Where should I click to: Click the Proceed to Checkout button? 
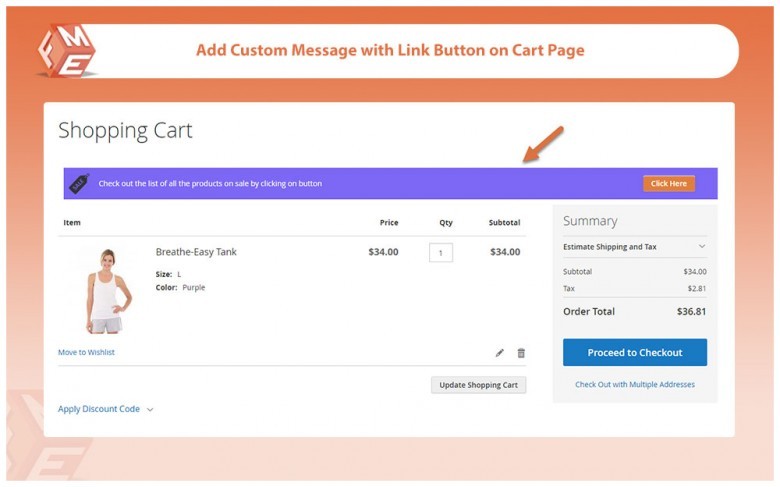634,352
